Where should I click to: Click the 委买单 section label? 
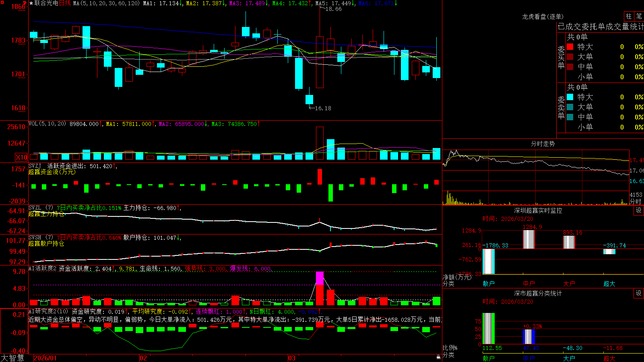click(561, 57)
